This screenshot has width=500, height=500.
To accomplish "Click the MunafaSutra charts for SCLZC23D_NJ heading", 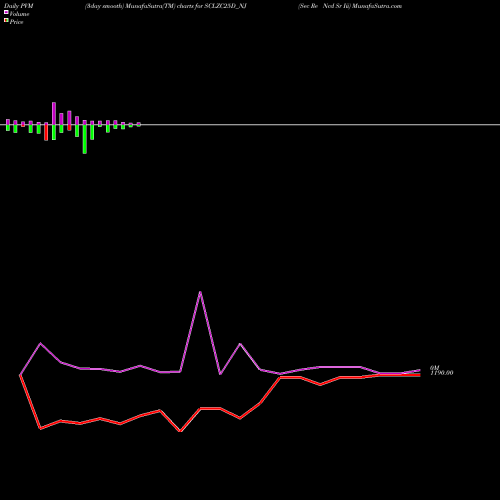I will pos(166,6).
